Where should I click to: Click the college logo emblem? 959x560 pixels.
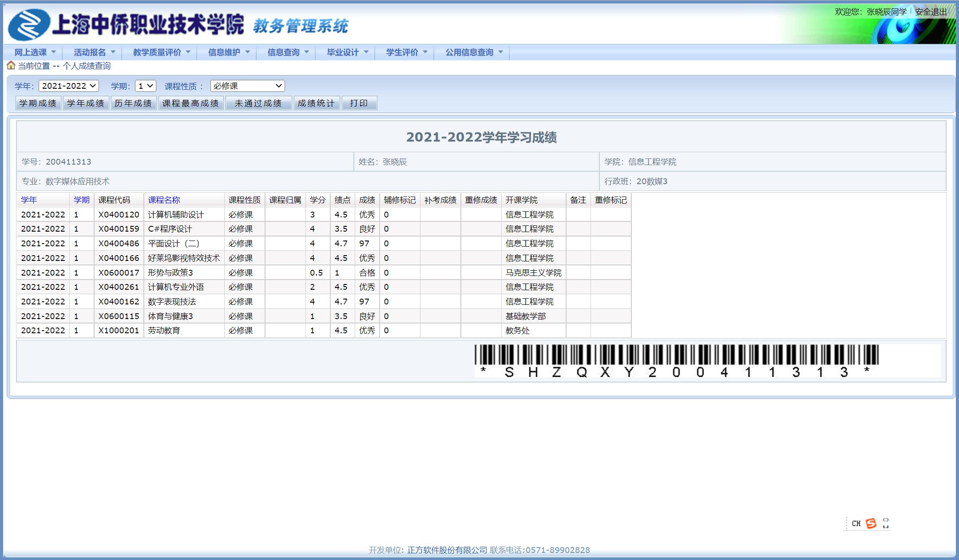click(x=29, y=25)
